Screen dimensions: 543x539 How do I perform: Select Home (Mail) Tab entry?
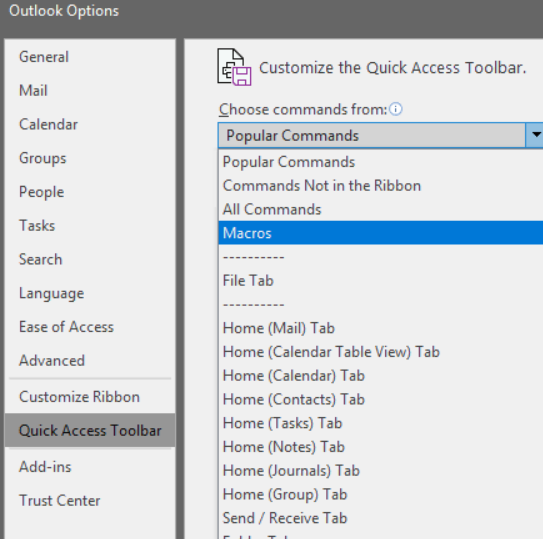pos(381,328)
